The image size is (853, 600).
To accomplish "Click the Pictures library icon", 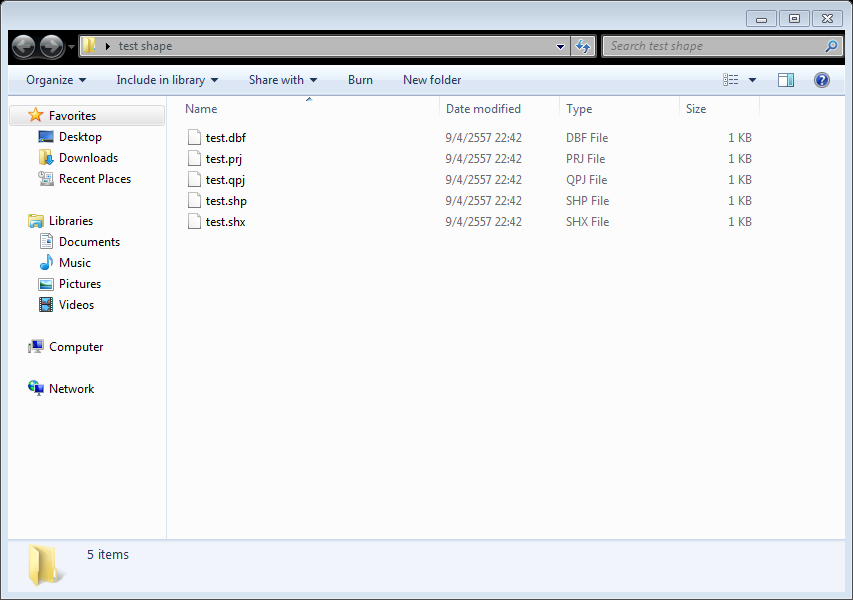I will coord(46,284).
